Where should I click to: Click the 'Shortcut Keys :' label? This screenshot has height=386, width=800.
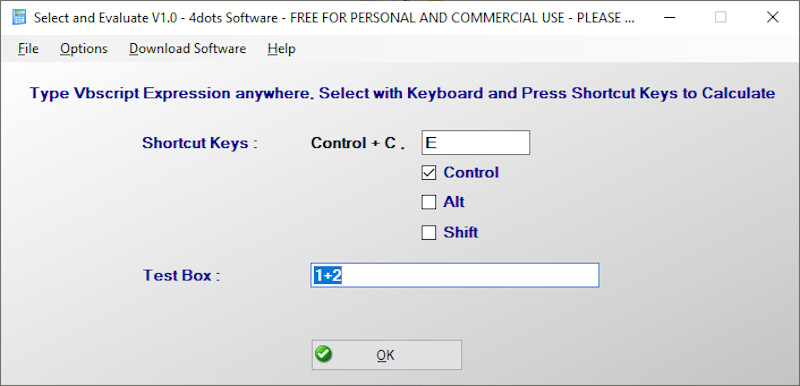[x=200, y=143]
